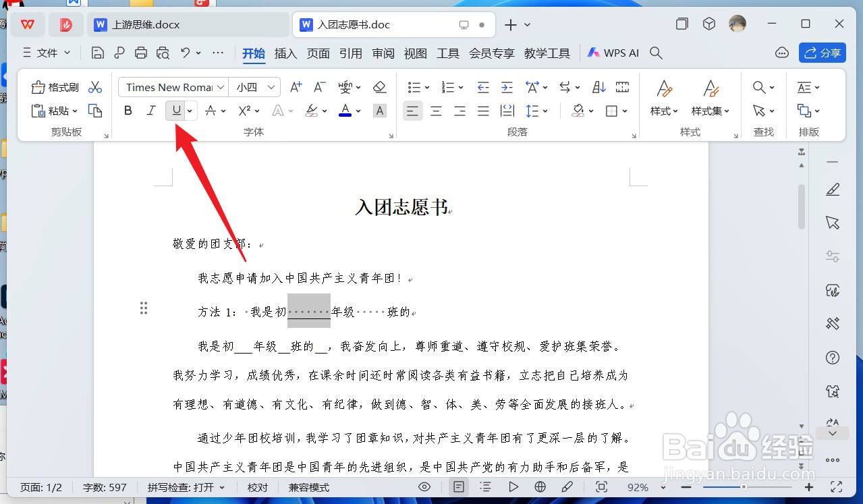Apply text highlight color
This screenshot has height=504, width=863.
click(311, 110)
